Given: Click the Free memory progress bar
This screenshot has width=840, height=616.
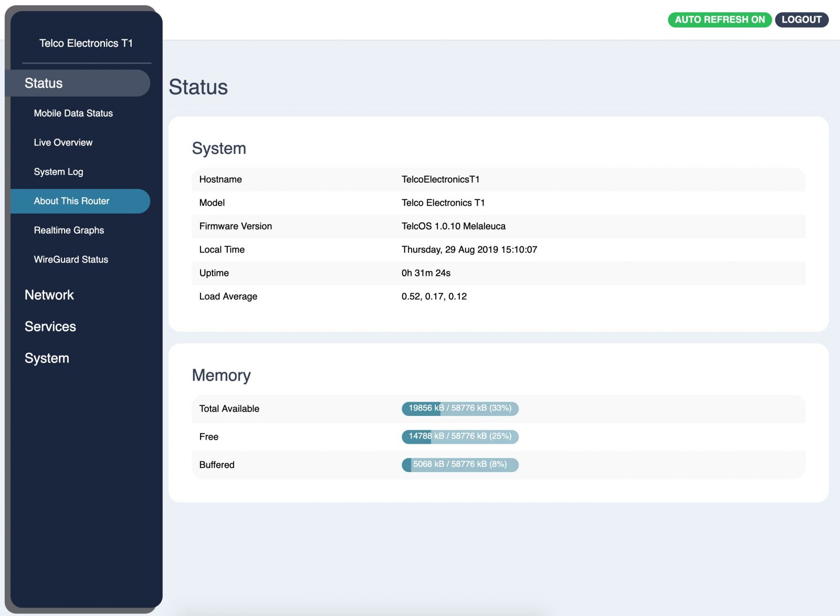Looking at the screenshot, I should (x=460, y=436).
